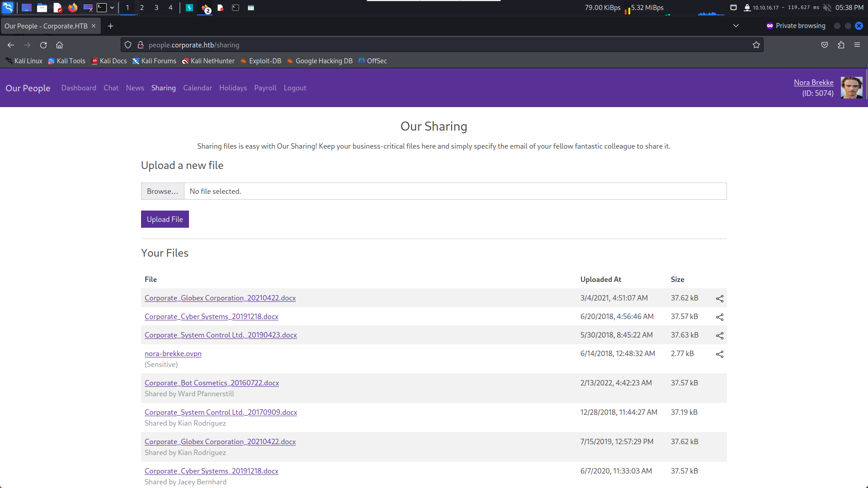Image resolution: width=868 pixels, height=488 pixels.
Task: Expand the terminal launcher dropdown arrow in taskbar
Action: (112, 8)
